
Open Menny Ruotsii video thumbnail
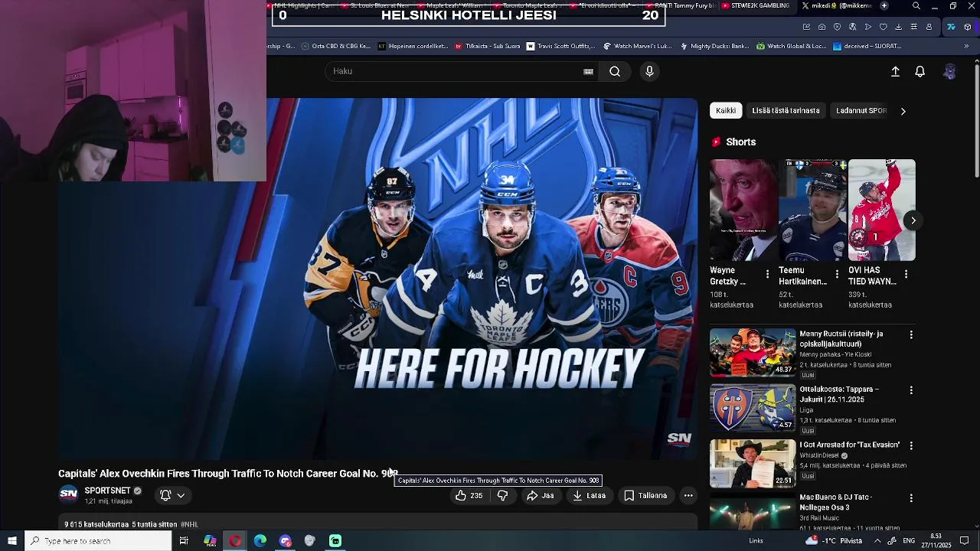pyautogui.click(x=753, y=353)
